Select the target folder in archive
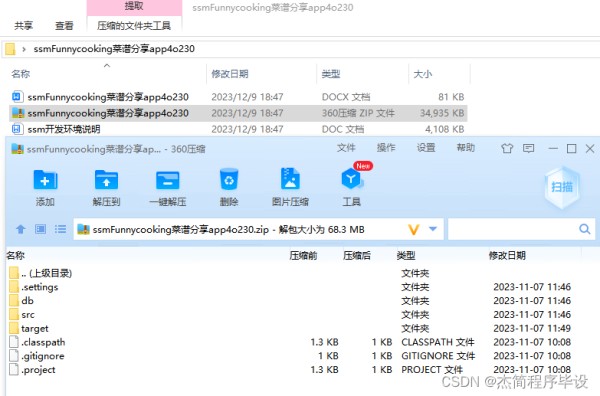600x396 pixels. pos(29,328)
